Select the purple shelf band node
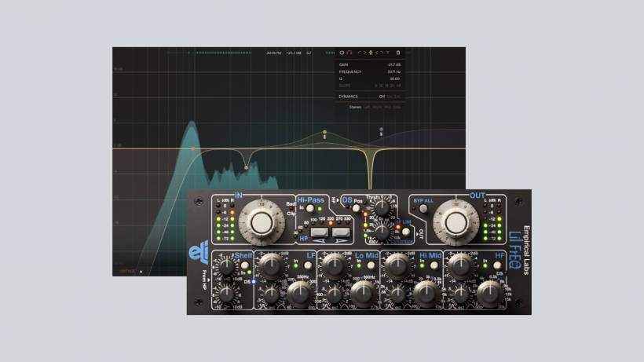644x362 pixels. click(381, 130)
